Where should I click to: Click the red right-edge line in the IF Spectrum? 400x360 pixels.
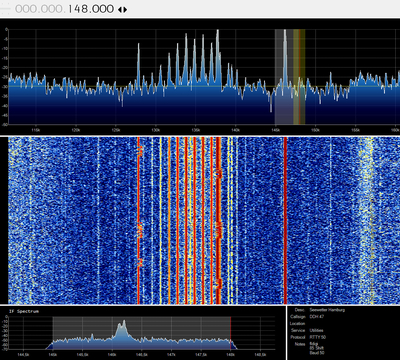coord(230,333)
